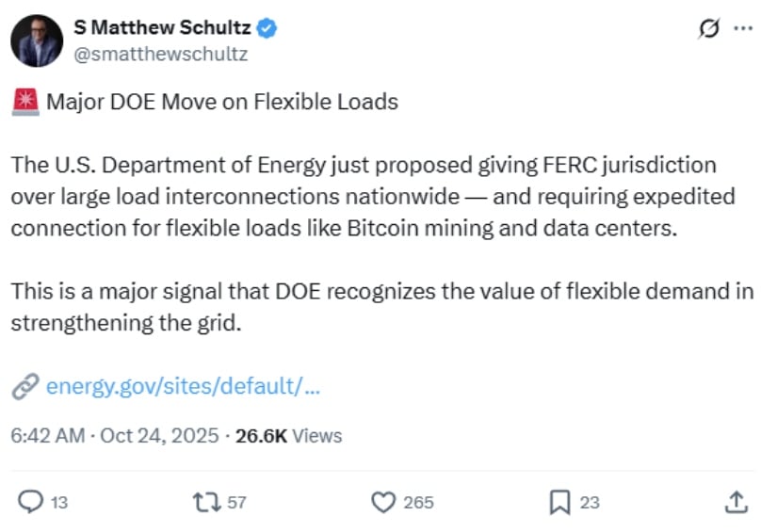Image resolution: width=777 pixels, height=532 pixels.
Task: Click the blue verified badge
Action: [268, 29]
